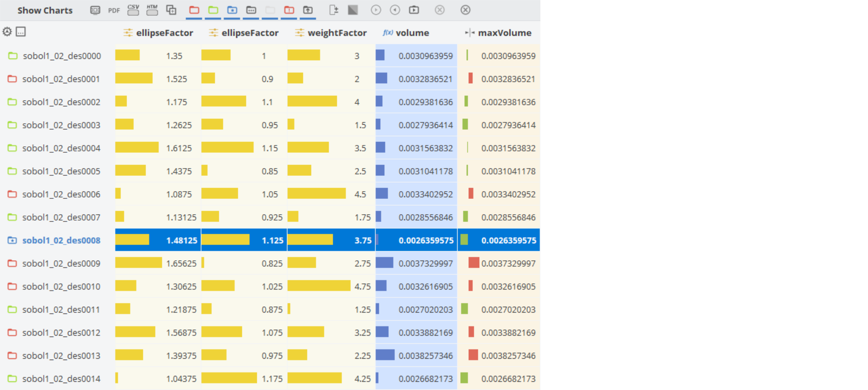Open table settings via gear icon
The height and width of the screenshot is (390, 868).
coord(7,32)
